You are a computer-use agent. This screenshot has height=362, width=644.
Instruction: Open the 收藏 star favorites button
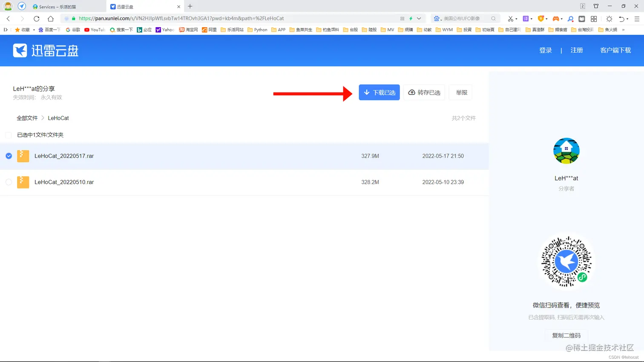(x=23, y=30)
